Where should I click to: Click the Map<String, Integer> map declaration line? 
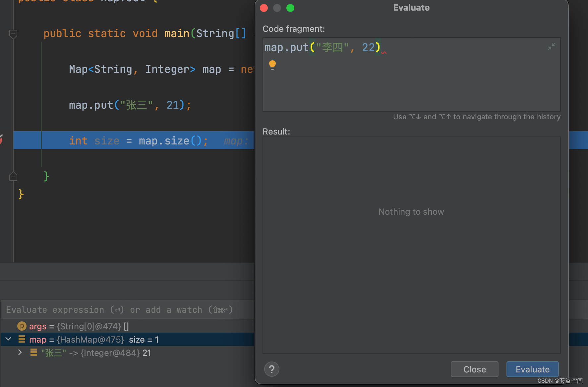click(x=161, y=69)
